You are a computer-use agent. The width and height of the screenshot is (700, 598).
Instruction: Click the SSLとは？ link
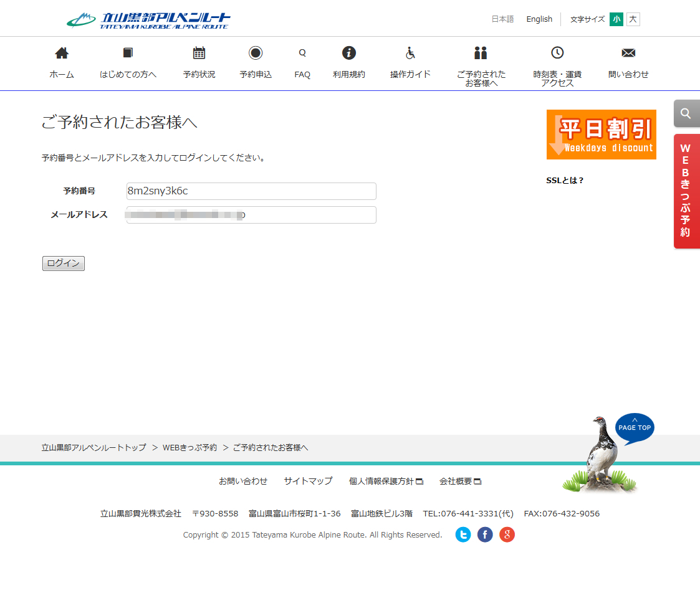[x=565, y=181]
